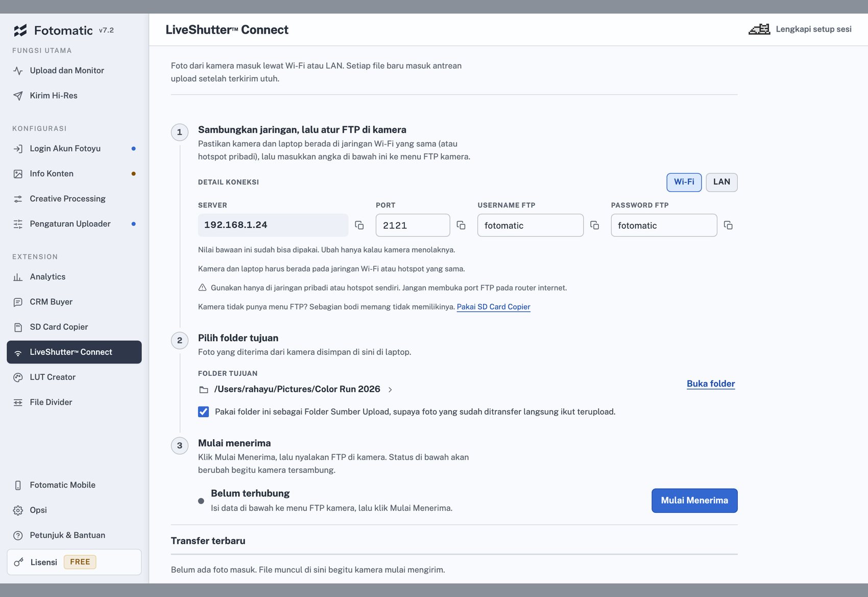The width and height of the screenshot is (868, 597).
Task: Click the Login Akun Fotoyu arrow icon
Action: click(x=18, y=149)
